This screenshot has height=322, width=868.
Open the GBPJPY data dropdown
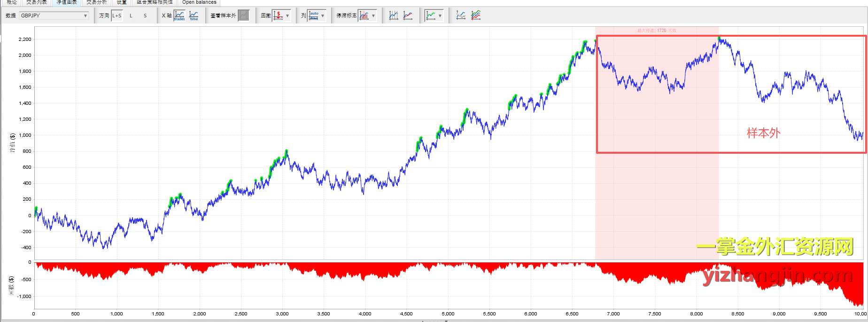tap(54, 16)
